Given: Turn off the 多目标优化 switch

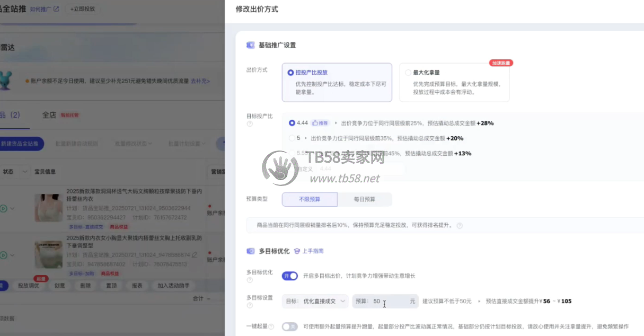Looking at the screenshot, I should point(289,276).
